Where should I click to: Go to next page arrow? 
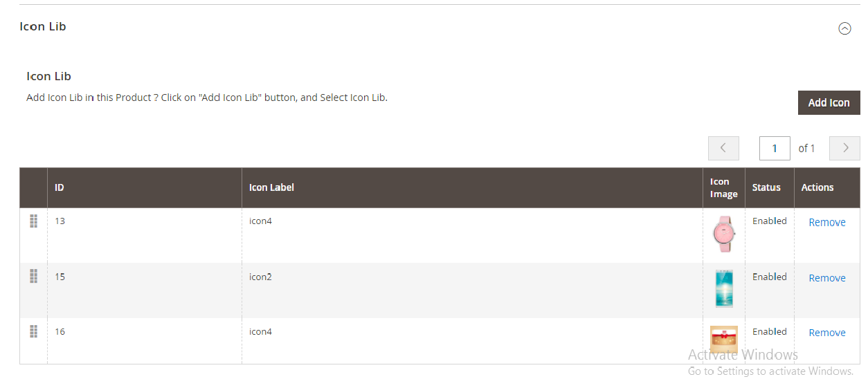point(844,148)
